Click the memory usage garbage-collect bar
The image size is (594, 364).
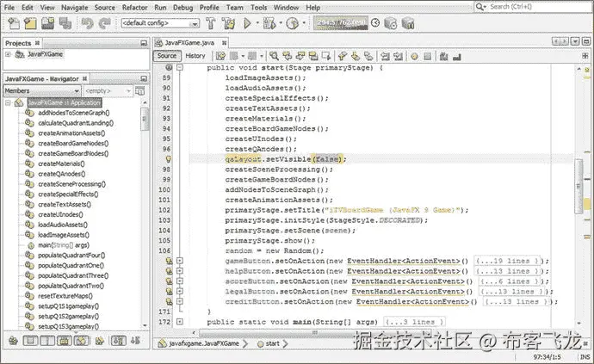click(x=340, y=23)
